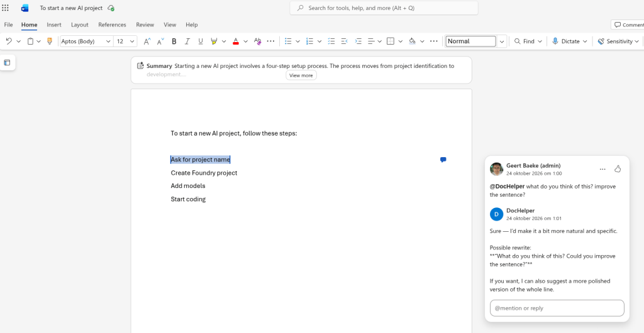
Task: Open the navigation pane icon at the left
Action: 7,62
